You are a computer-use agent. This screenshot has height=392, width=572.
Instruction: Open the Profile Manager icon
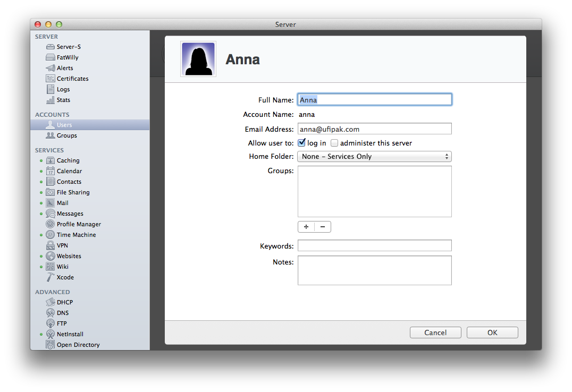coord(51,224)
